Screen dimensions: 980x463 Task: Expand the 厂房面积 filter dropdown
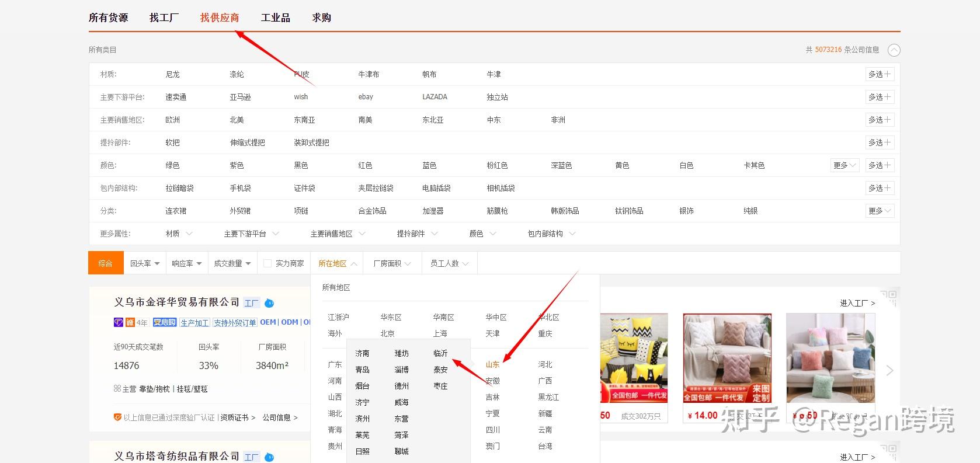point(392,263)
